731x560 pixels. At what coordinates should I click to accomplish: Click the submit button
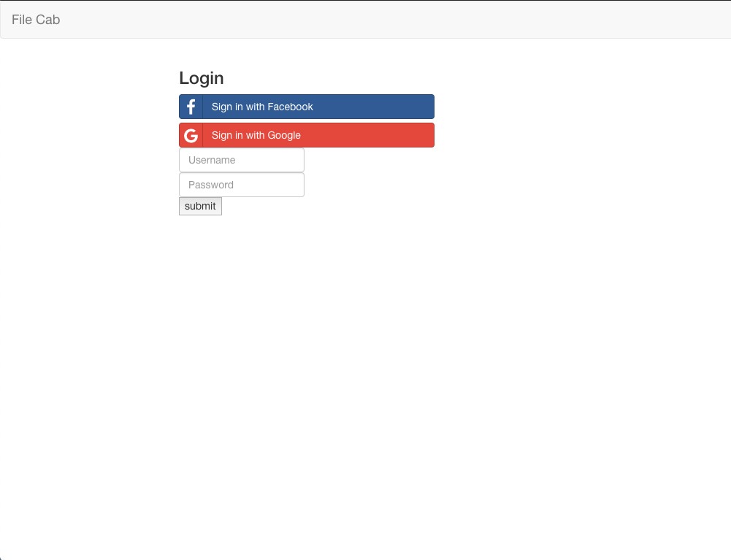click(201, 206)
